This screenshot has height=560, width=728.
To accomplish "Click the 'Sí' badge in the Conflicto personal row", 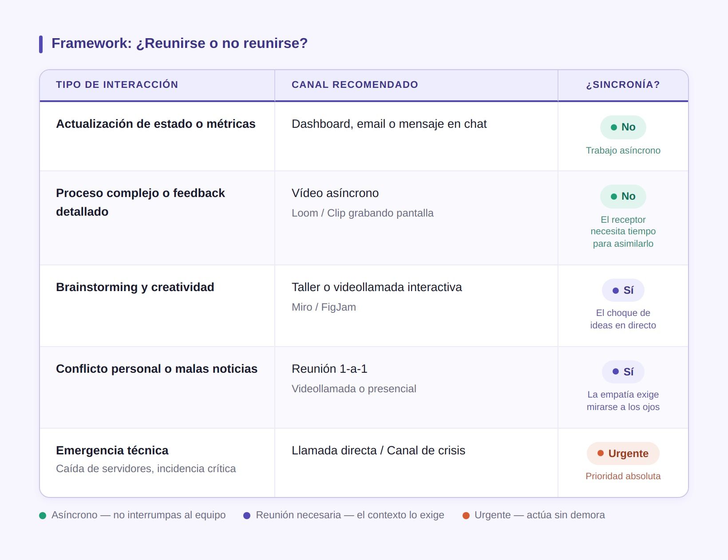I will click(x=623, y=372).
